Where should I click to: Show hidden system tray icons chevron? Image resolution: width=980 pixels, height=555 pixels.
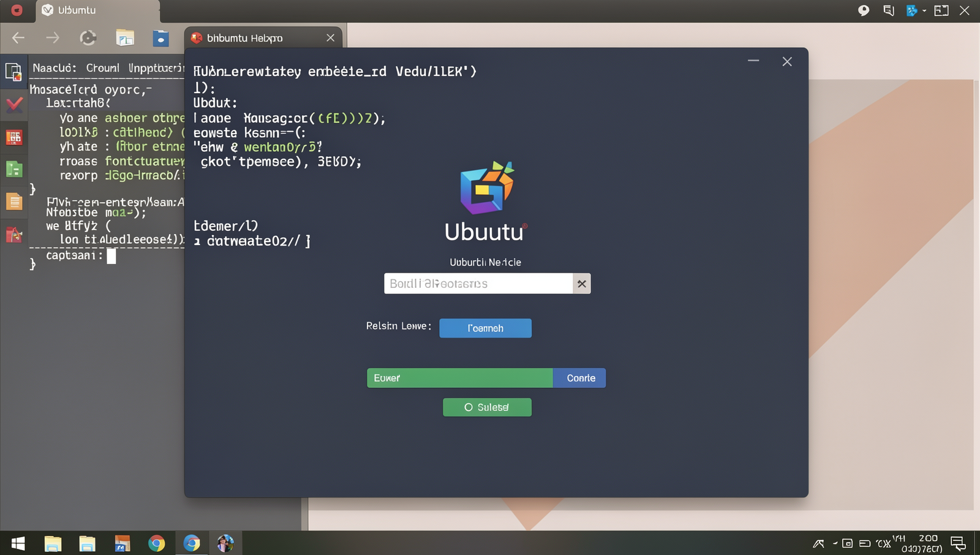pyautogui.click(x=819, y=543)
